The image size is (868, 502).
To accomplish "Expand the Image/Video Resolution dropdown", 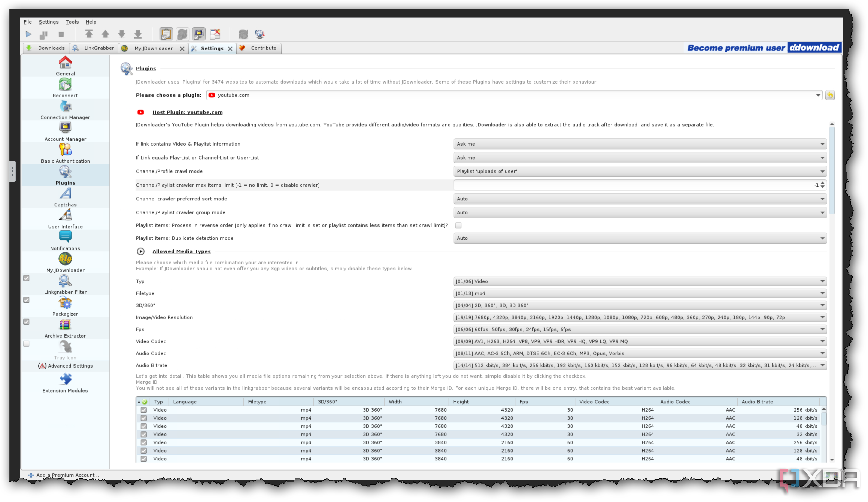I will pos(640,317).
